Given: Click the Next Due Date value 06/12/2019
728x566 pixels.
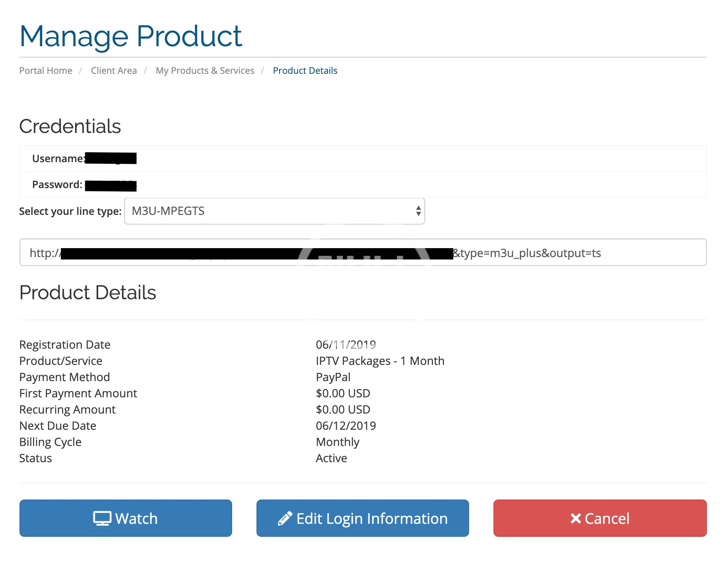Looking at the screenshot, I should click(346, 426).
